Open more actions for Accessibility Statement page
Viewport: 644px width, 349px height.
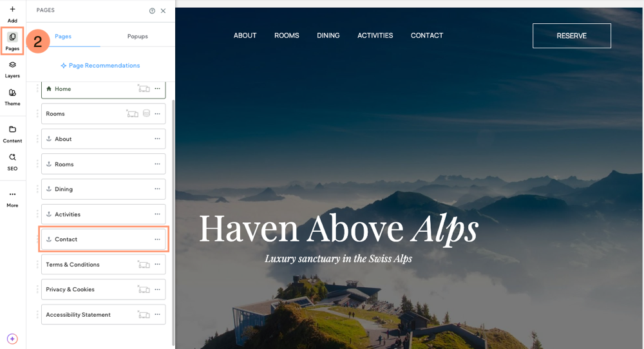(157, 315)
